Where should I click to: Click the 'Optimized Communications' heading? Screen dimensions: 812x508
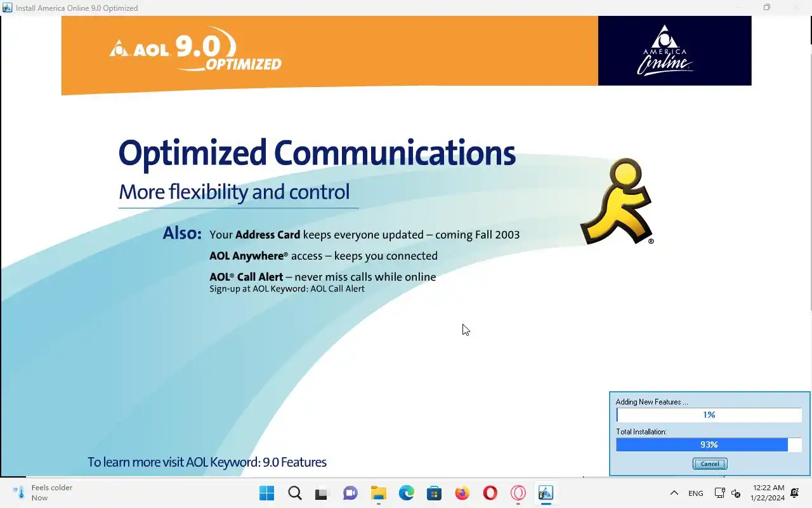click(x=317, y=153)
